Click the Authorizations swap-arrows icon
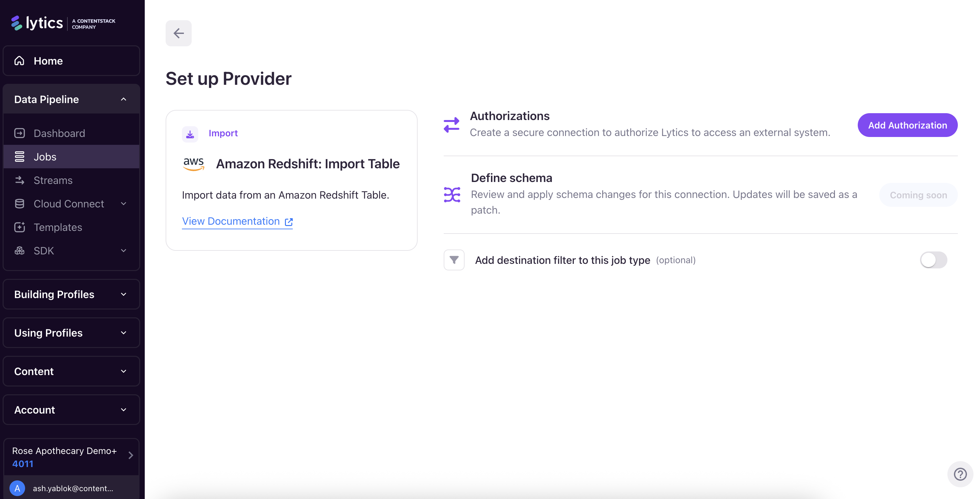980x499 pixels. point(452,125)
